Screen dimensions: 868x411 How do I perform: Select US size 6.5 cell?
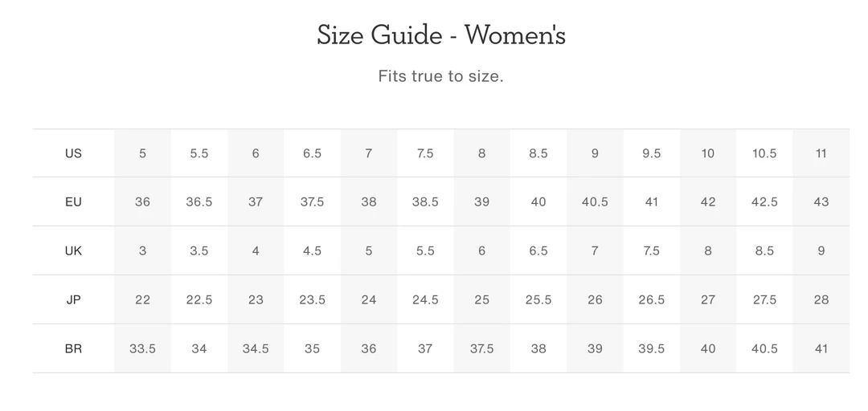pyautogui.click(x=312, y=153)
